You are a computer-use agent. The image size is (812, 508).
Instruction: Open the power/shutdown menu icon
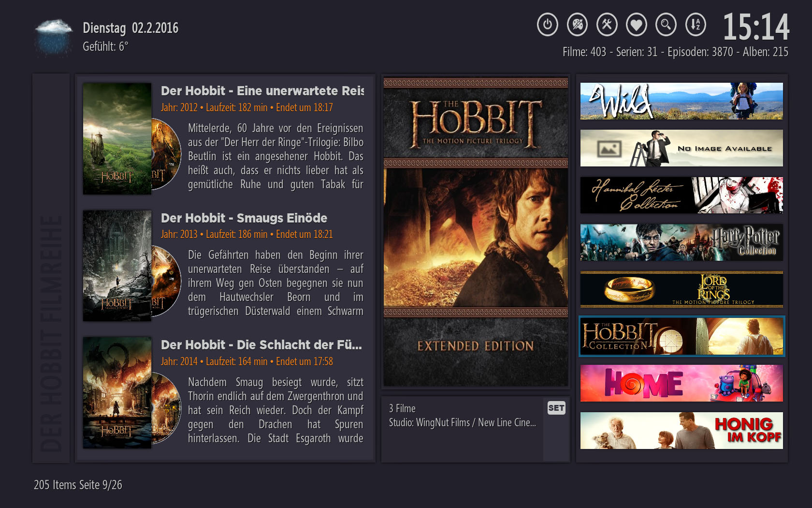(x=548, y=24)
